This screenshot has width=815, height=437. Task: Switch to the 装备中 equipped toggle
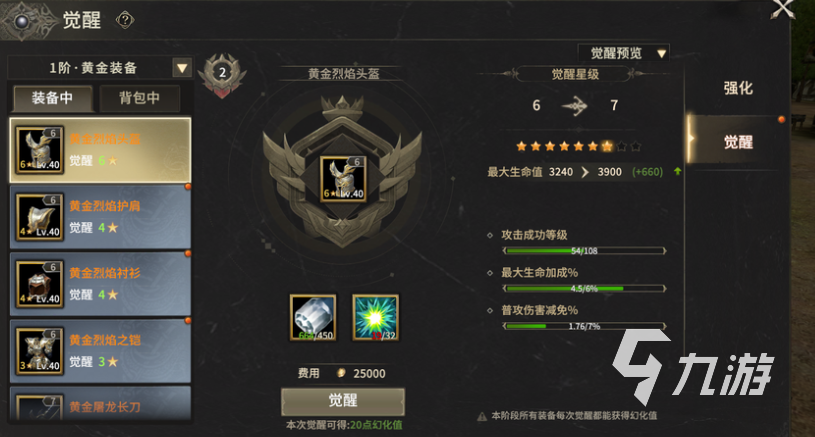(x=53, y=98)
